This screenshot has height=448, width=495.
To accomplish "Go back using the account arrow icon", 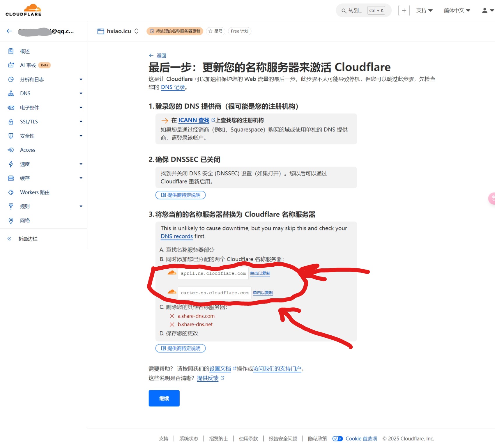I will pos(9,31).
